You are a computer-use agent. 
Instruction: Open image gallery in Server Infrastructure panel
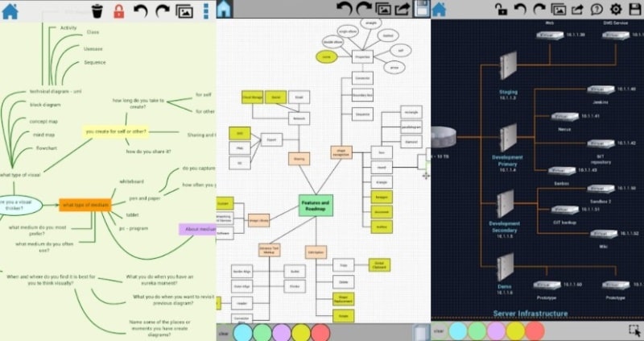[x=558, y=10]
